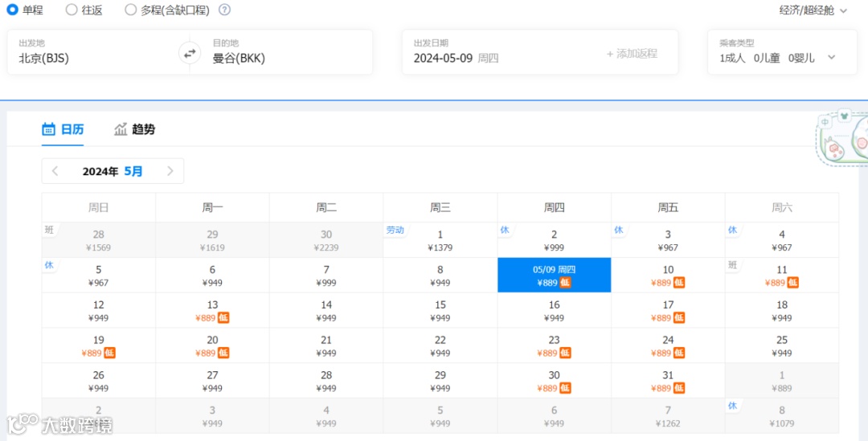Select June 7 priced ¥1262
This screenshot has width=868, height=441.
(668, 415)
